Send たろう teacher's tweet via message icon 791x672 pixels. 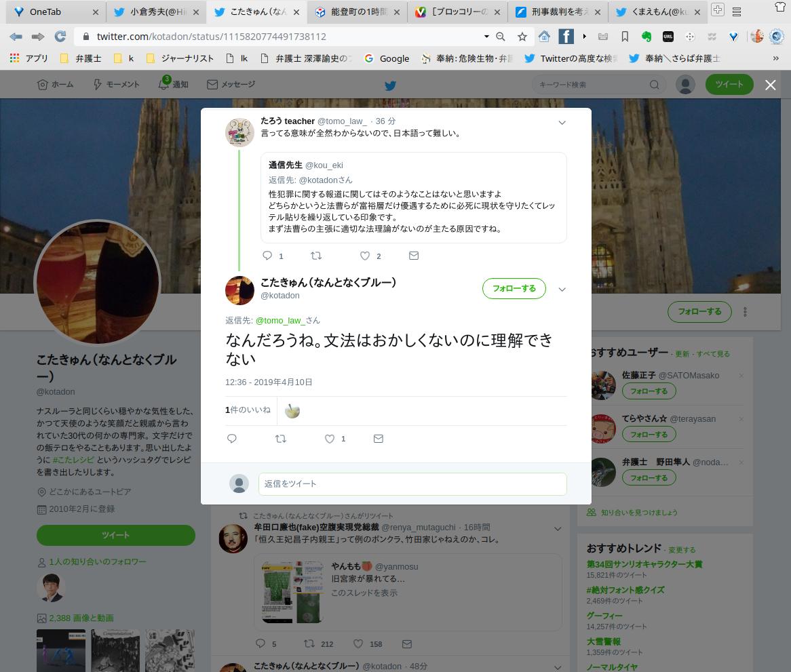(414, 256)
